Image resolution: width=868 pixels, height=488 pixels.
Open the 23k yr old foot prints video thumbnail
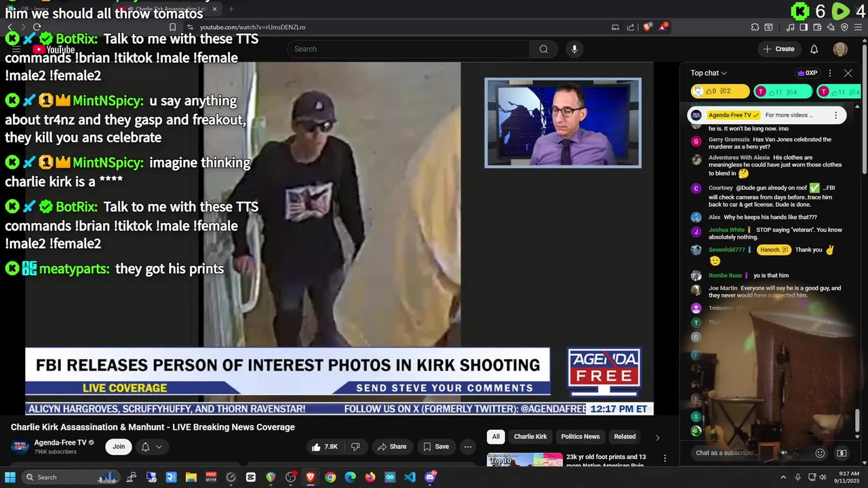(524, 460)
